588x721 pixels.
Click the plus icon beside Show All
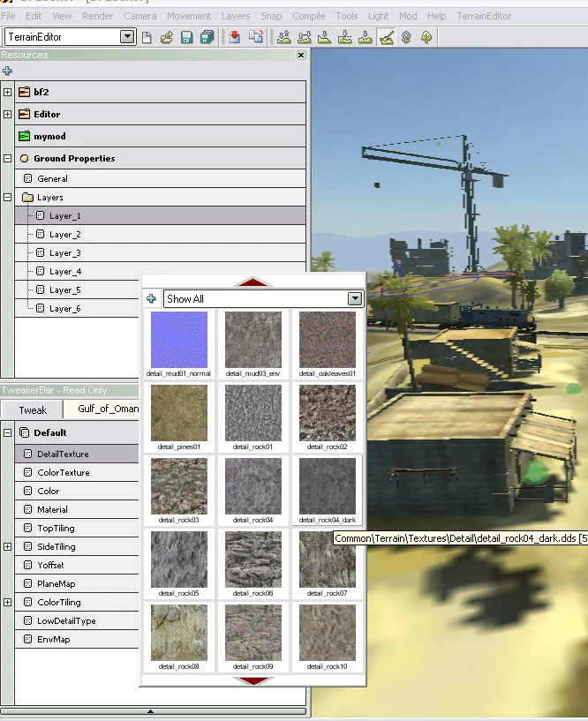tap(151, 299)
